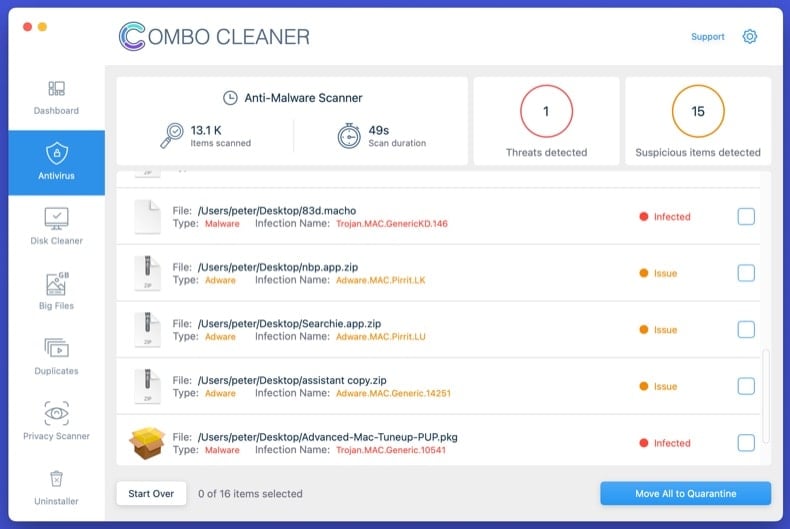Click the Anti-Malware Scanner clock icon
This screenshot has height=529, width=790.
pyautogui.click(x=230, y=98)
